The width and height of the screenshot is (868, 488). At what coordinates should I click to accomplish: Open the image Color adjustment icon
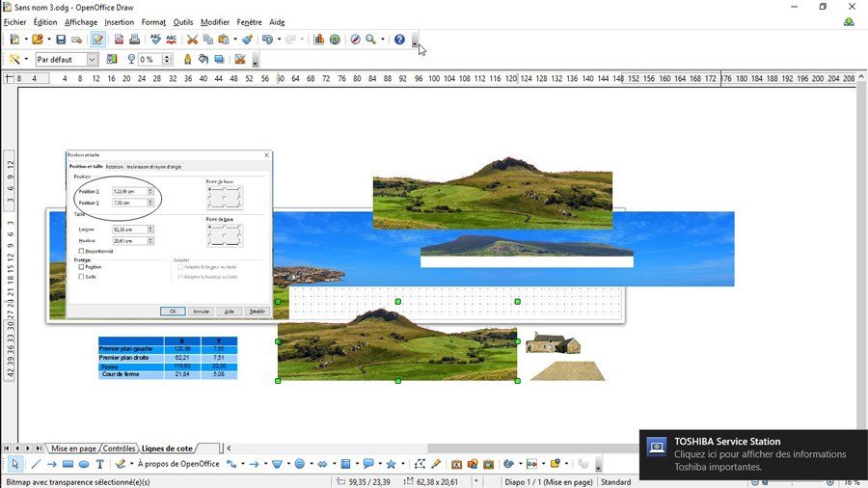tap(112, 60)
